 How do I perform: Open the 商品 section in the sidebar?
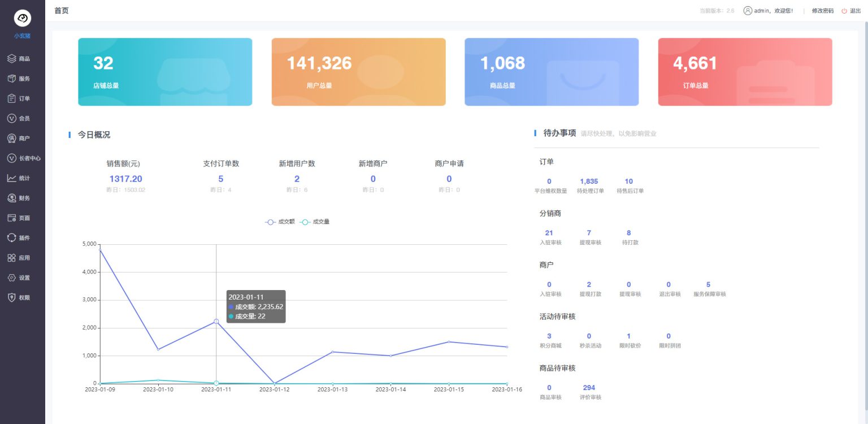(x=23, y=58)
